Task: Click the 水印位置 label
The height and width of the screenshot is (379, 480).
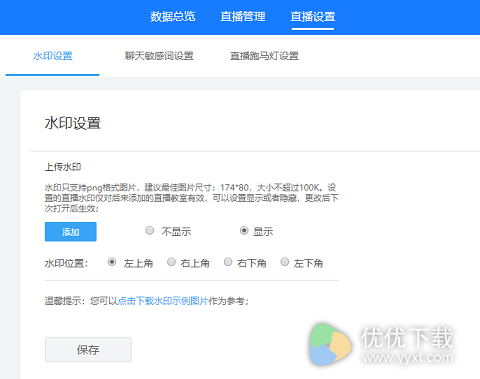Action: [x=66, y=263]
